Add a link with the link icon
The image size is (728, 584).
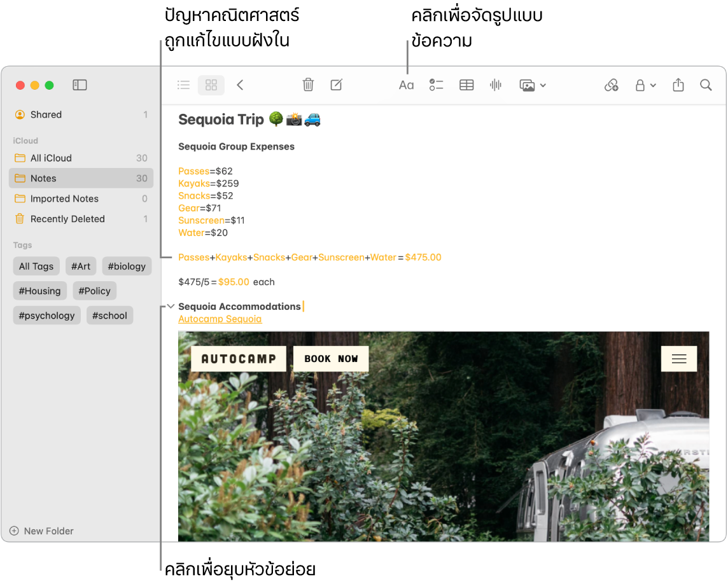click(611, 85)
